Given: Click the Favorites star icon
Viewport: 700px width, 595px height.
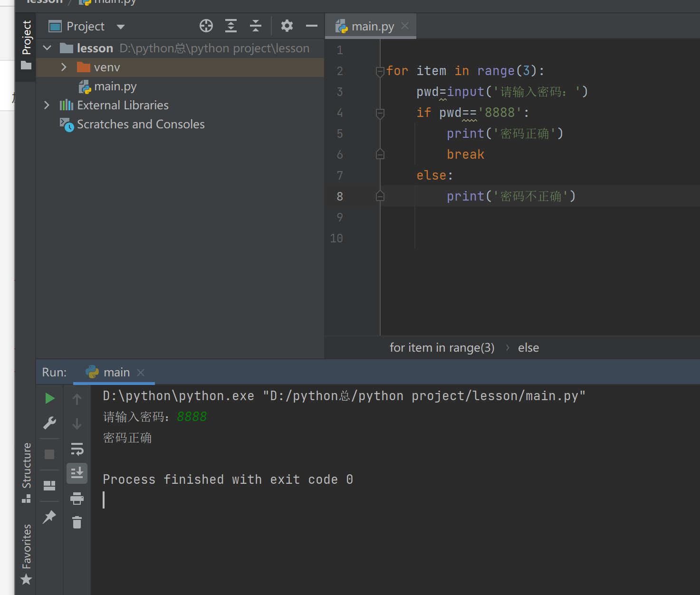Looking at the screenshot, I should [26, 579].
